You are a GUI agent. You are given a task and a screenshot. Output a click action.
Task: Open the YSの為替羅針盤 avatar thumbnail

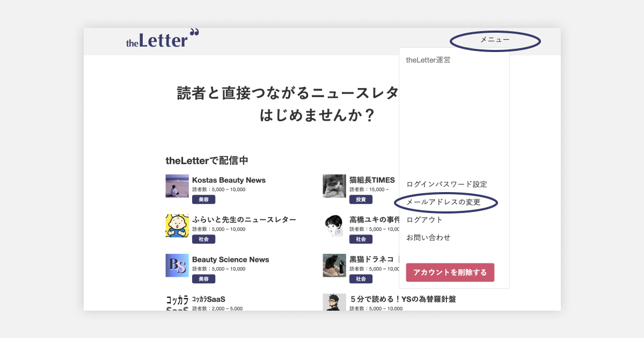point(334,302)
